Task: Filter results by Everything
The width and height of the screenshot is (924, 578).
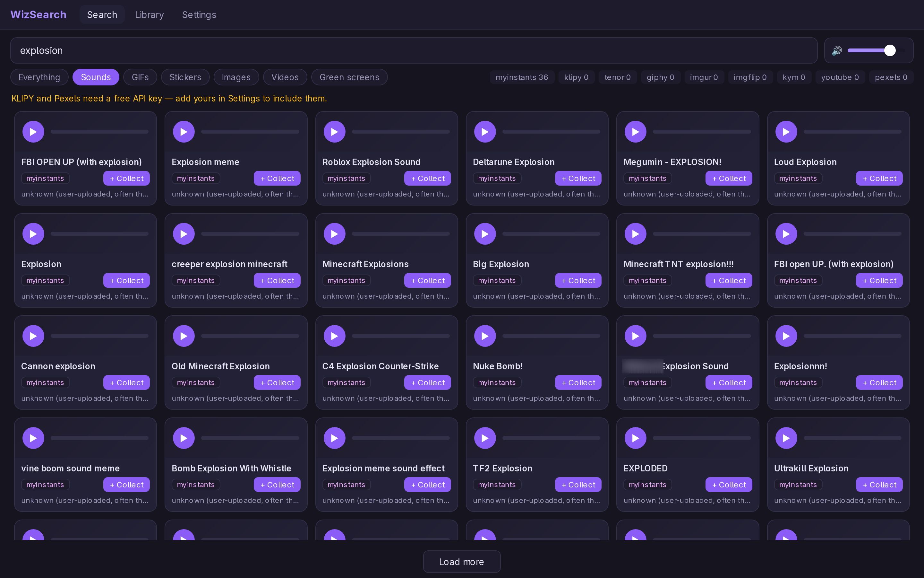Action: [39, 77]
